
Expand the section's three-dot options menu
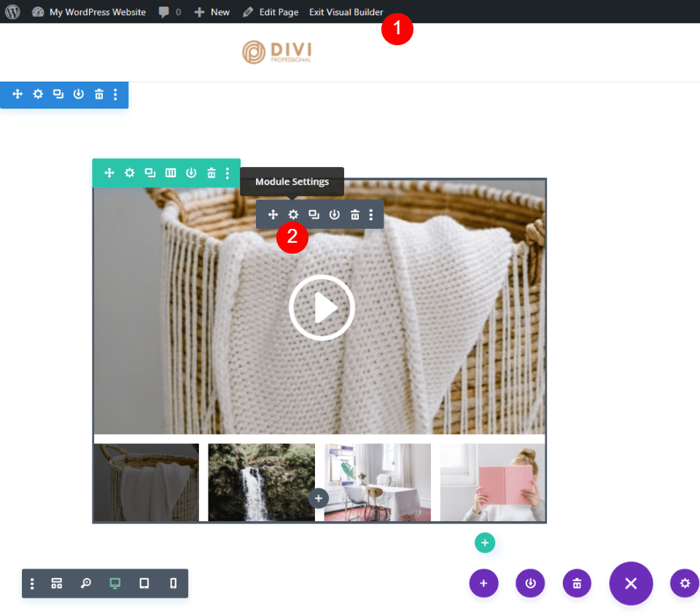coord(115,94)
